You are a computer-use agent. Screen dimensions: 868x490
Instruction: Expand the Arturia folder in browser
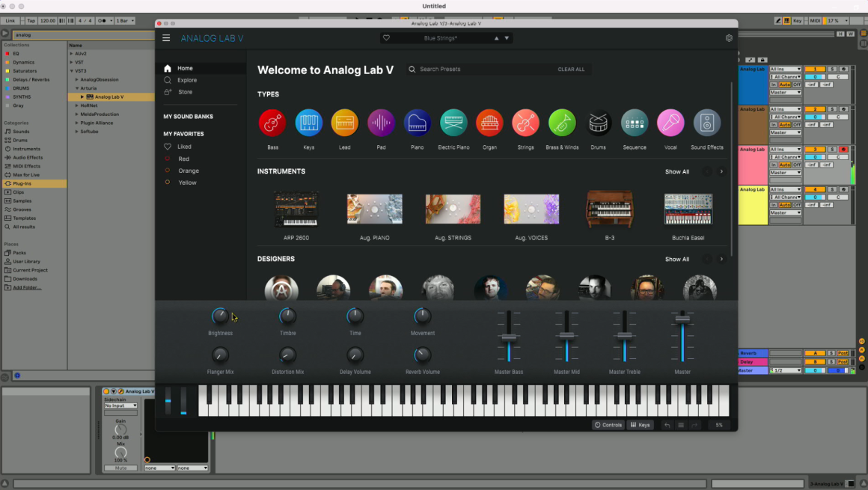76,88
